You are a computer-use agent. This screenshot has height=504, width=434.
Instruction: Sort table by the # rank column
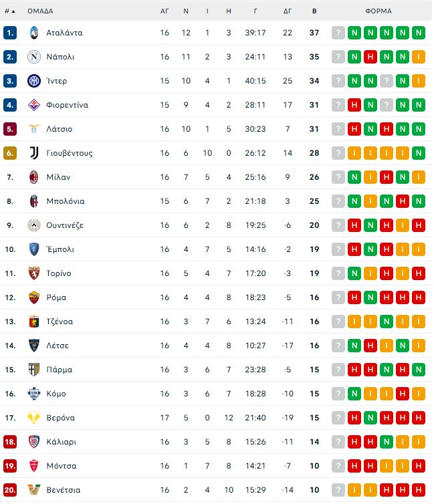[x=9, y=11]
